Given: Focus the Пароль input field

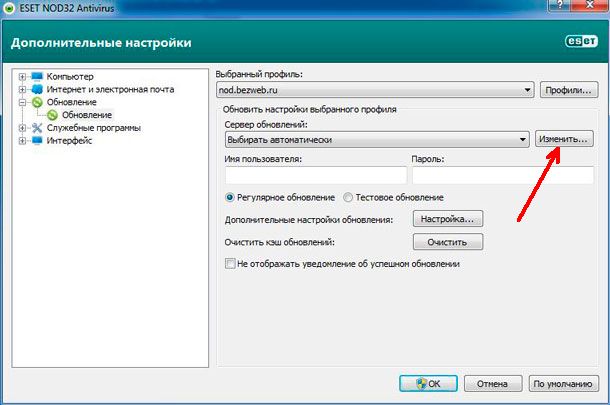Looking at the screenshot, I should point(503,175).
